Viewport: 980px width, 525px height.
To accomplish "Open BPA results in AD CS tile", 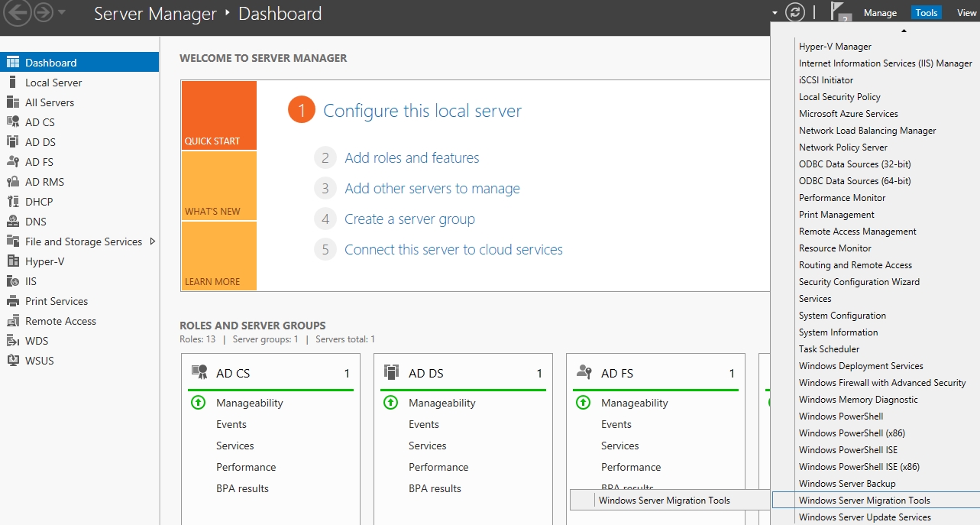I will (243, 488).
